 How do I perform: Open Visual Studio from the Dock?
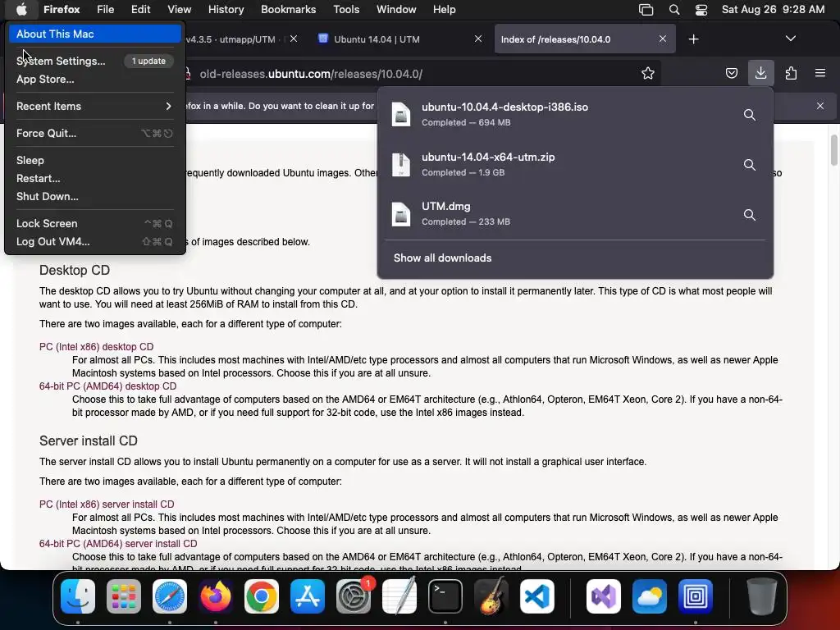pos(604,596)
